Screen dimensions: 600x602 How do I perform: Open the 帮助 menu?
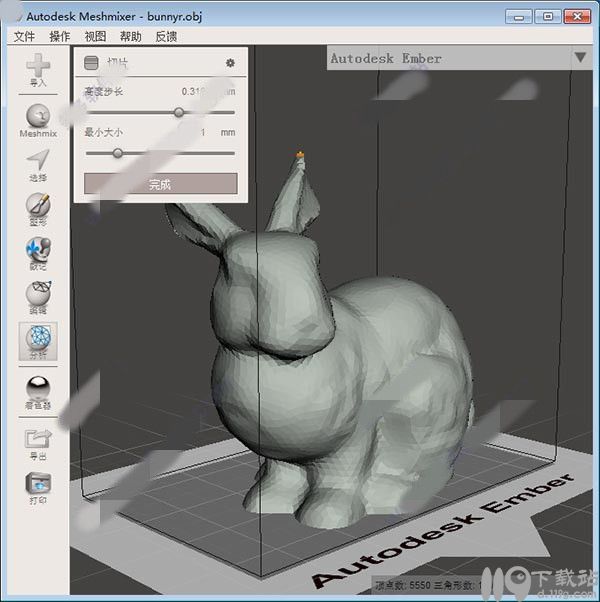coord(131,36)
